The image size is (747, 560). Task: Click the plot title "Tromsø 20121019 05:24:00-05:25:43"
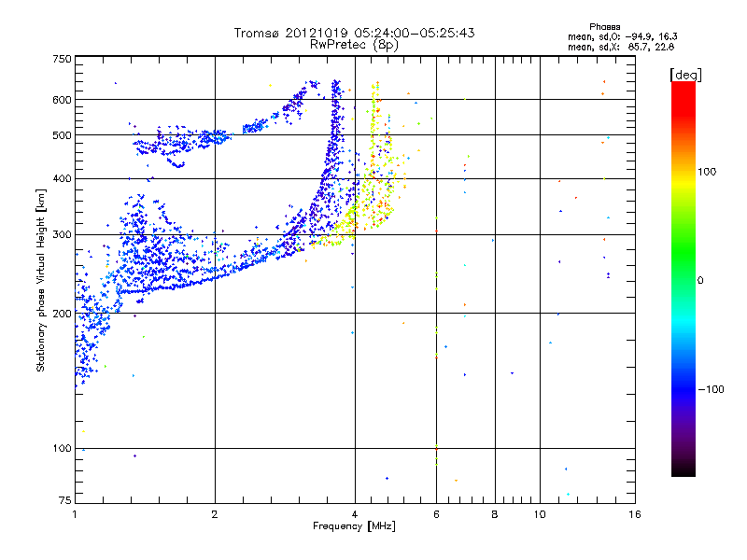pos(354,33)
